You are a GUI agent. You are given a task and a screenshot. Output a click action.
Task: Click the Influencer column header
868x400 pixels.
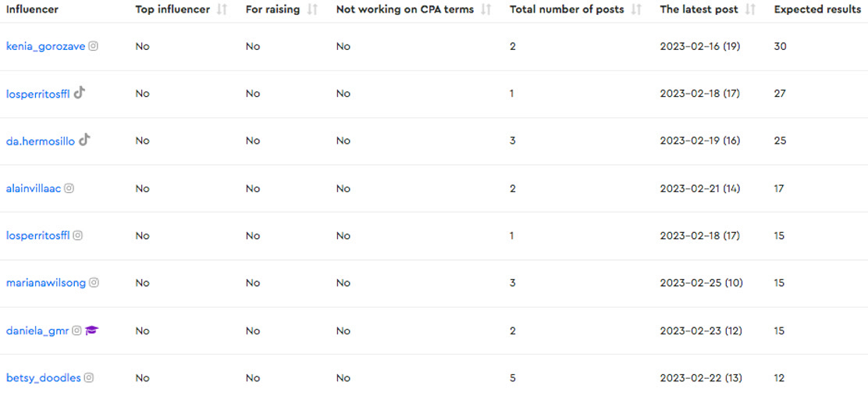coord(32,9)
